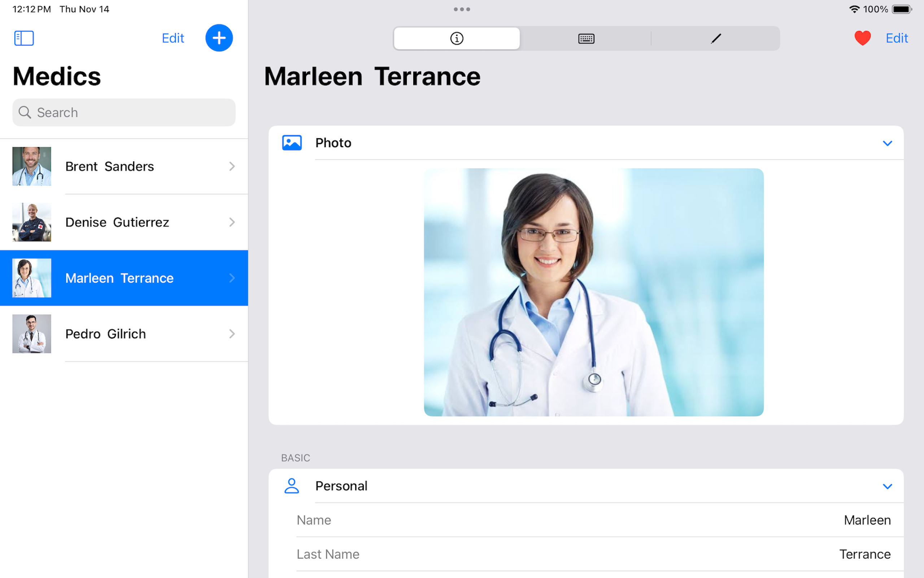
Task: Collapse the Photo section chevron
Action: click(x=887, y=143)
